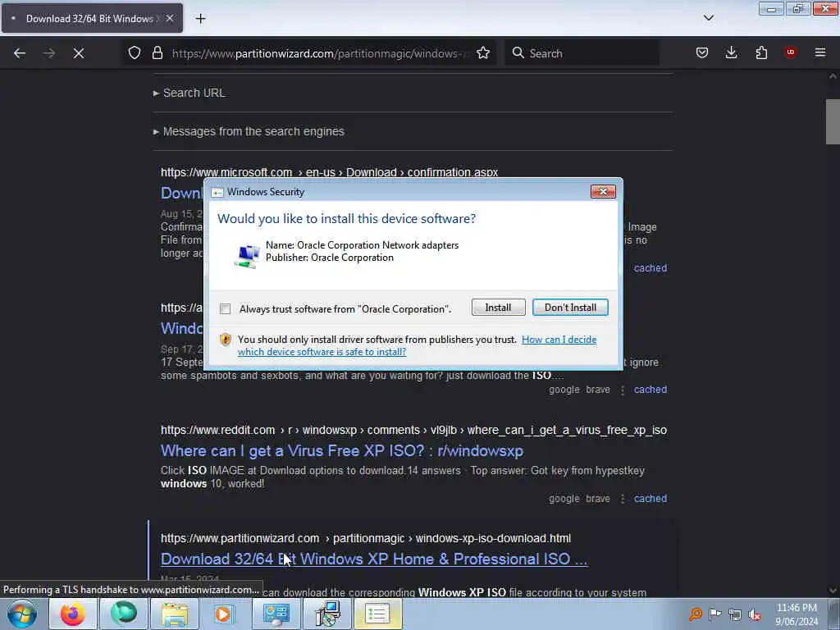Open the installer setup taskbar icon

point(326,614)
